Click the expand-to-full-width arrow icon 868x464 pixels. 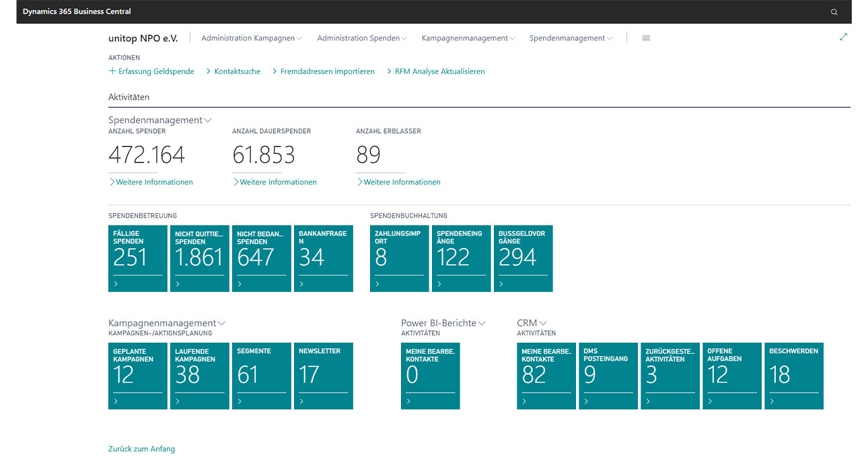click(843, 38)
